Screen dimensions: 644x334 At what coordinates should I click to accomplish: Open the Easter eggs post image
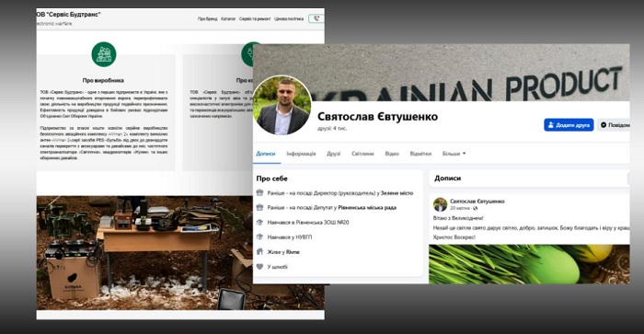(529, 264)
